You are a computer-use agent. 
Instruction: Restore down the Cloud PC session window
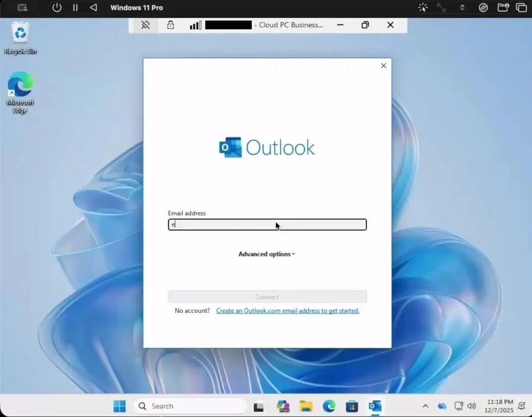click(x=365, y=25)
